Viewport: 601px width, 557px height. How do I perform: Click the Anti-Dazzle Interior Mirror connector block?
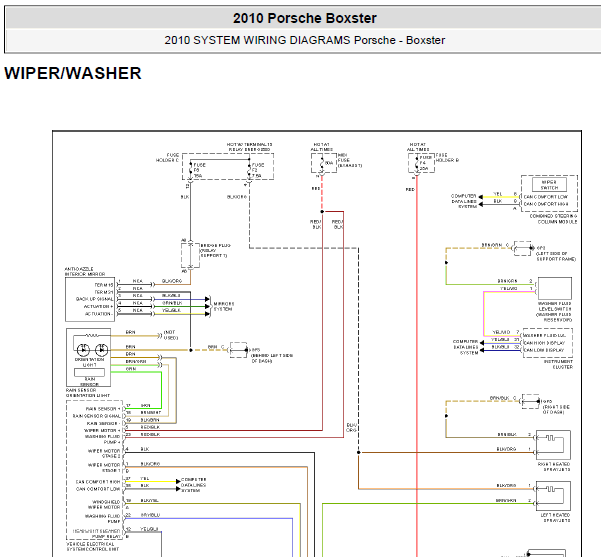(90, 299)
